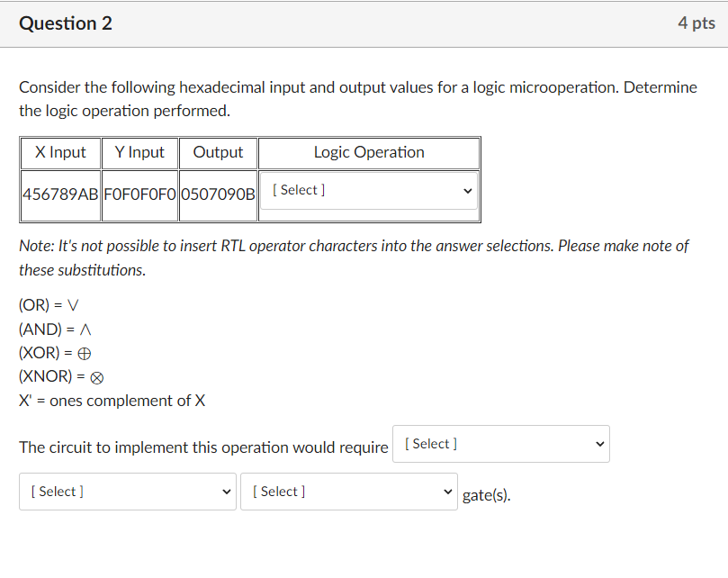This screenshot has width=728, height=578.
Task: Click the chevron of the circuit requirement selector
Action: point(599,443)
